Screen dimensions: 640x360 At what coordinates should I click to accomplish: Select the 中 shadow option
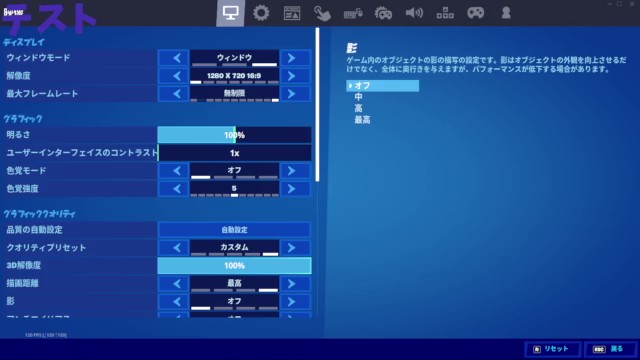(358, 97)
